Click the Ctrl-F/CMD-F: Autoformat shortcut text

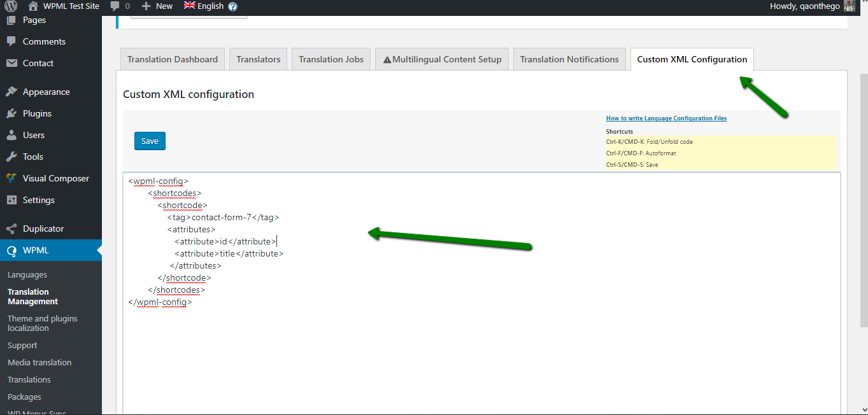click(641, 153)
